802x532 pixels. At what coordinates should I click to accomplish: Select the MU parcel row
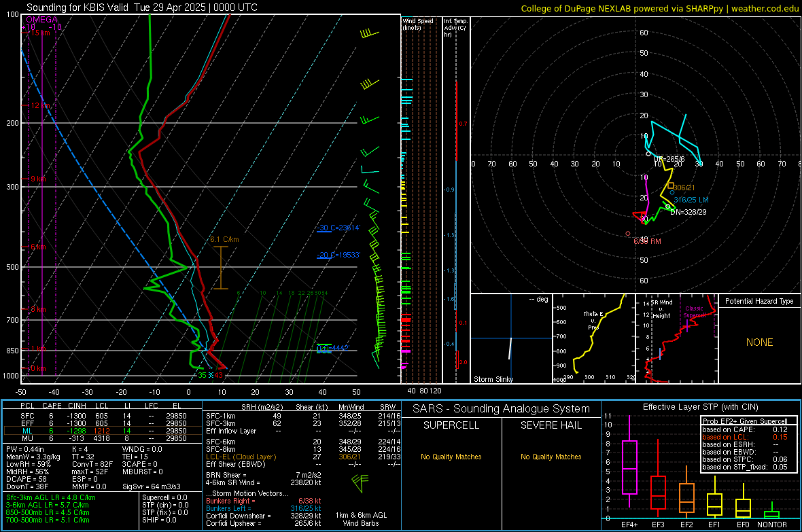[103, 438]
